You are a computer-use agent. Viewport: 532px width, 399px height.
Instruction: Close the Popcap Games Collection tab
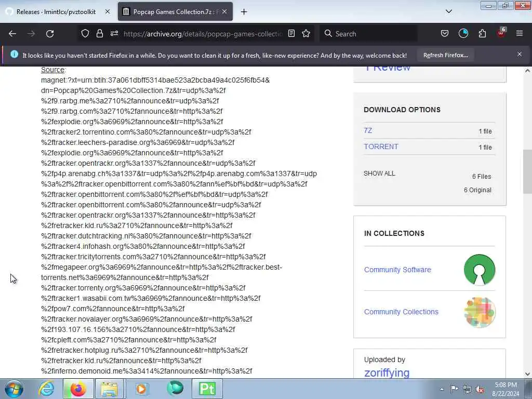224,11
